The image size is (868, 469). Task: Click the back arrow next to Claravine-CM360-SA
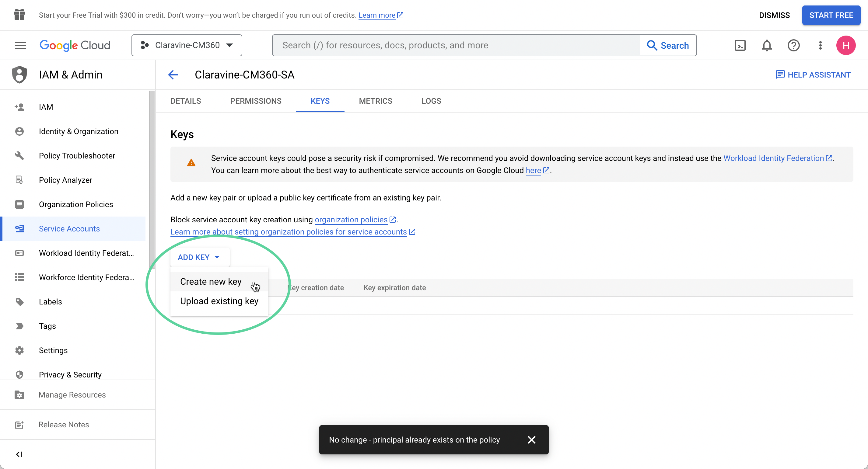(173, 75)
